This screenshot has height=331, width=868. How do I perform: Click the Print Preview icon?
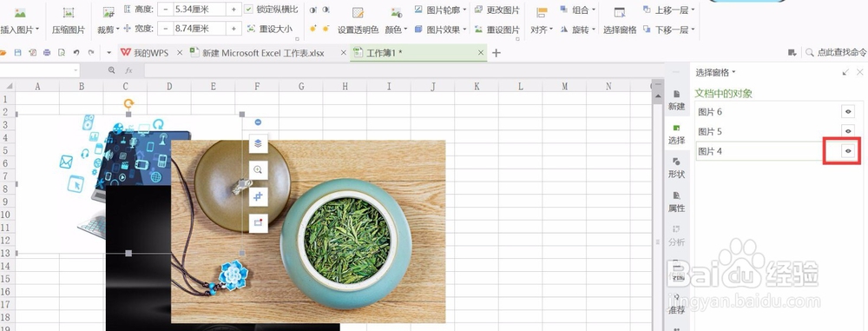(x=62, y=53)
